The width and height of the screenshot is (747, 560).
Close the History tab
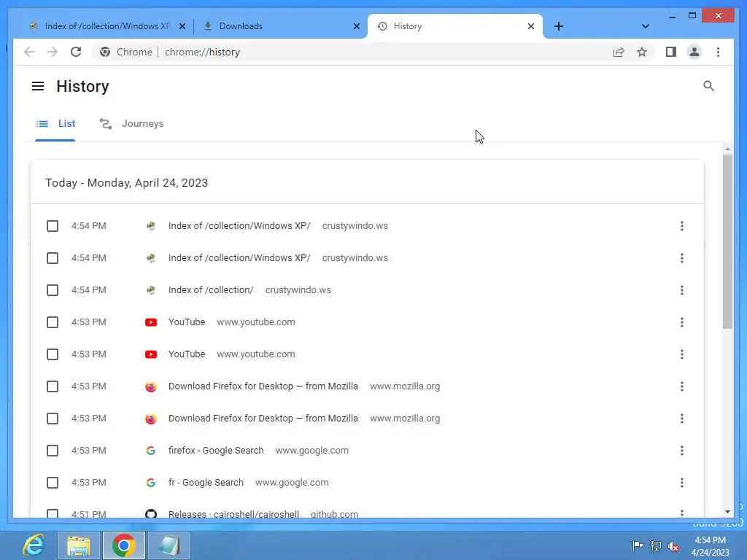[531, 26]
